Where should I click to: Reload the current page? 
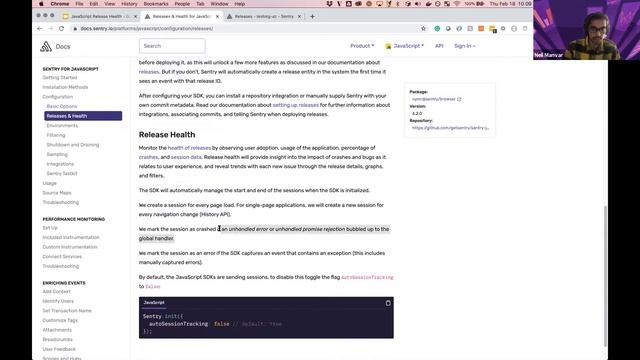pyautogui.click(x=62, y=29)
